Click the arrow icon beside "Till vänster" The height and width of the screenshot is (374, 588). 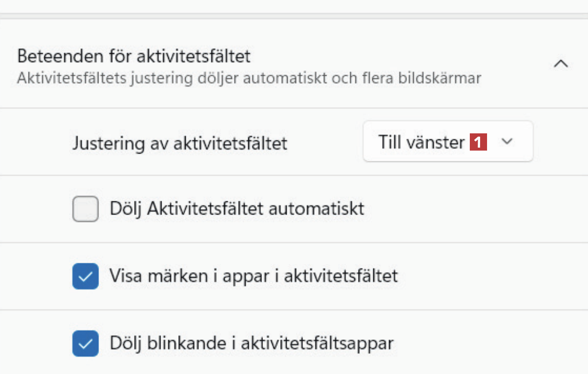point(507,142)
